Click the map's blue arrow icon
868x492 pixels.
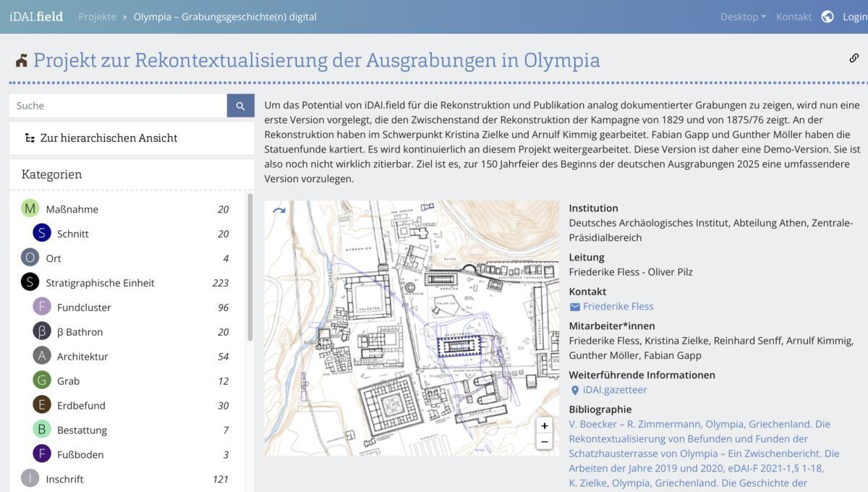coord(279,211)
